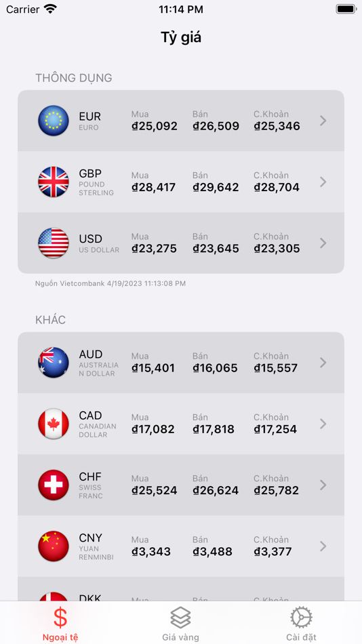Tap the CNY transfer rate 3,377
Image resolution: width=362 pixels, height=644 pixels.
(273, 552)
